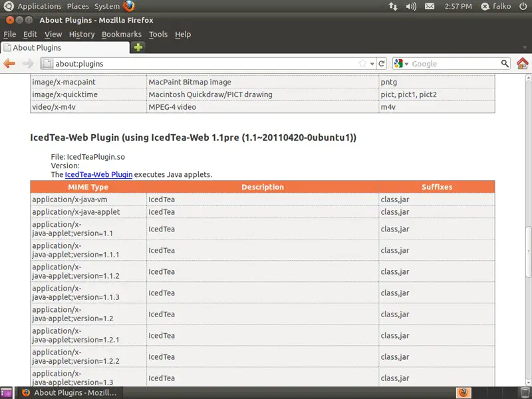The image size is (532, 399).
Task: Open the File menu
Action: tap(10, 35)
